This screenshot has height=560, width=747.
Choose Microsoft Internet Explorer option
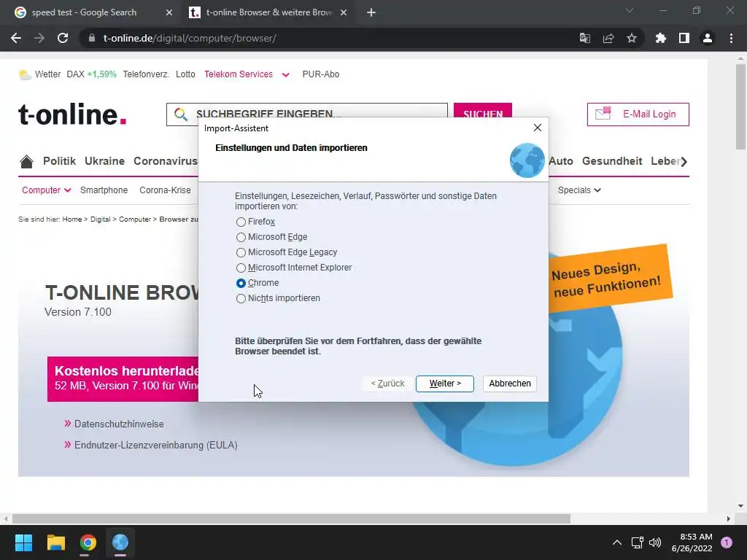tap(294, 268)
